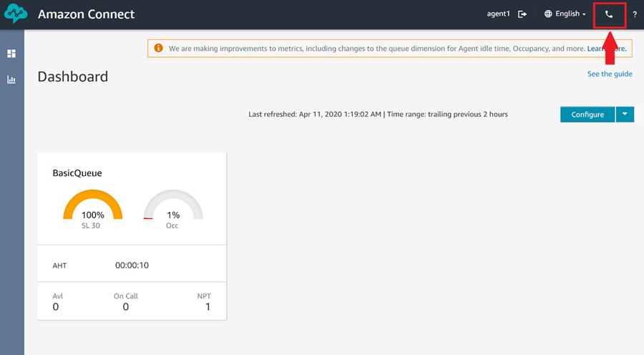Click the globe language icon
644x355 pixels.
click(548, 14)
